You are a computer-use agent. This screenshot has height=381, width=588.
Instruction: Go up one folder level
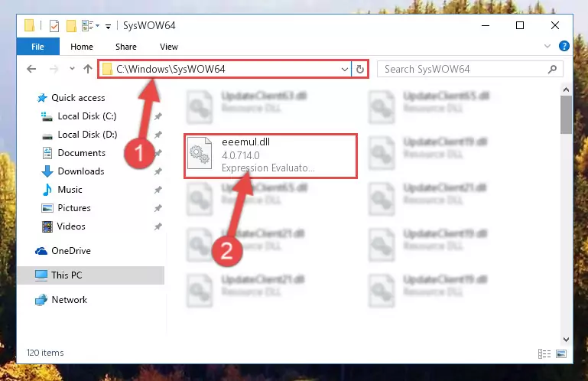(88, 69)
